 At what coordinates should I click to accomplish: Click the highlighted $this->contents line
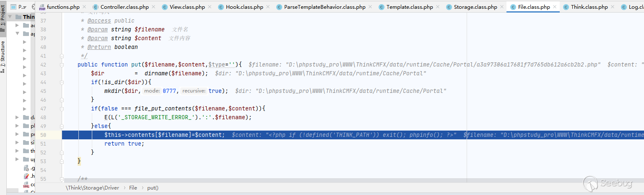pos(353,135)
